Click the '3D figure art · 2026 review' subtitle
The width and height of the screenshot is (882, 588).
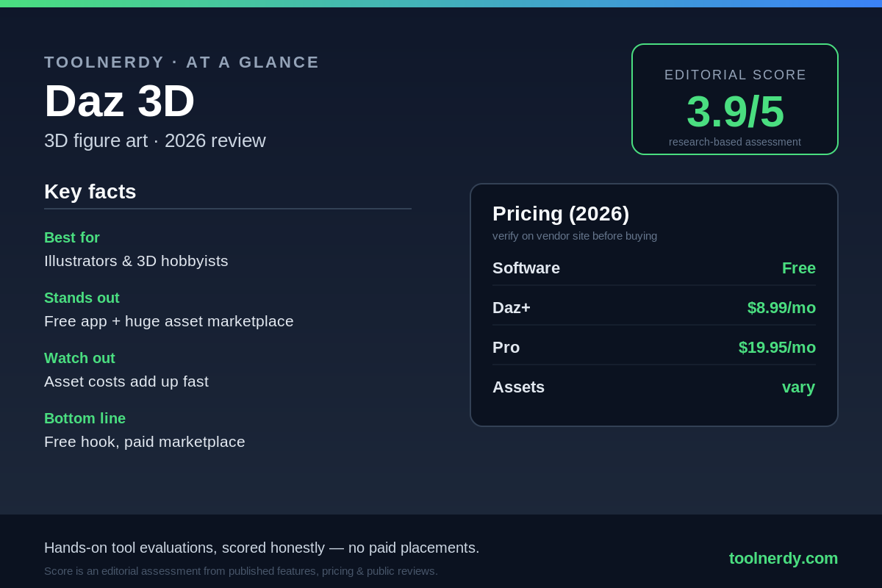(155, 140)
